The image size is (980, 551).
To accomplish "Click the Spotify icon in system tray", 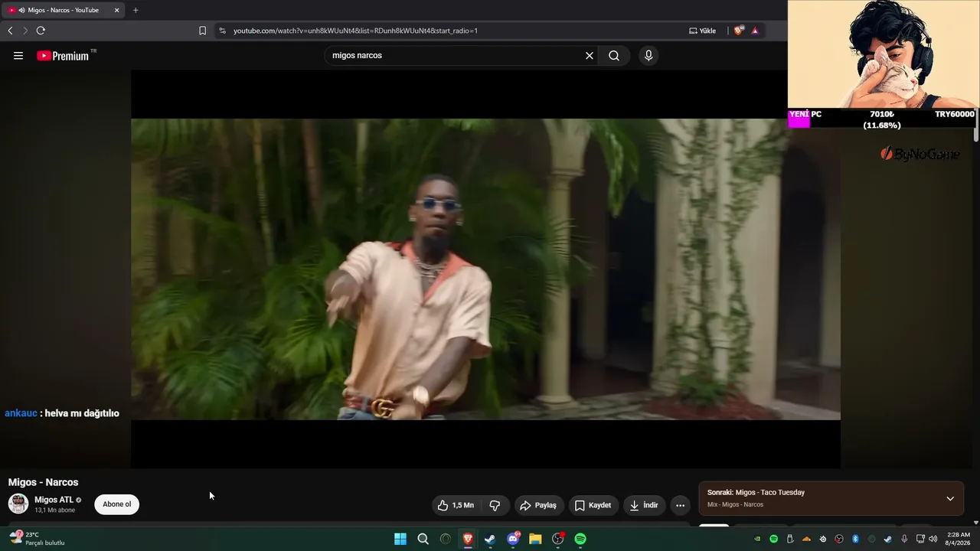I will point(773,539).
